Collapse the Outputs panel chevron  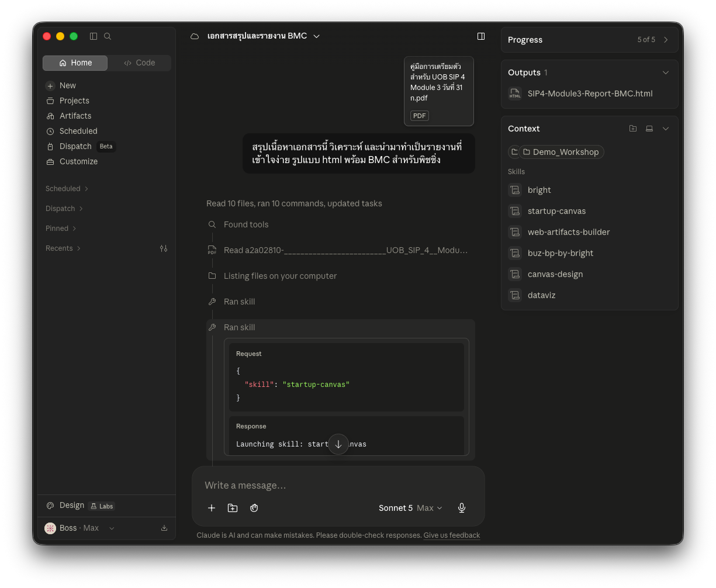click(x=666, y=72)
